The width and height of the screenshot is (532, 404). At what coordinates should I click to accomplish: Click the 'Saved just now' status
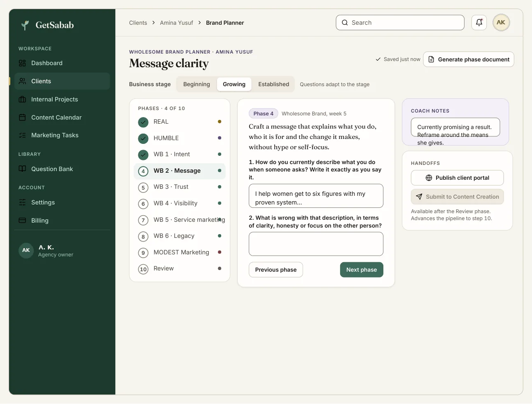(398, 59)
